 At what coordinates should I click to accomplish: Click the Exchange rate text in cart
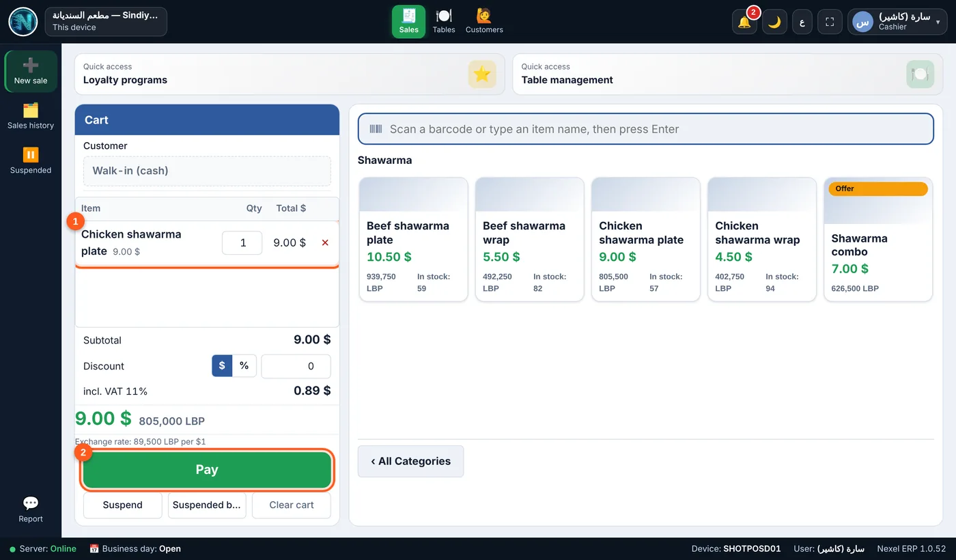point(141,442)
